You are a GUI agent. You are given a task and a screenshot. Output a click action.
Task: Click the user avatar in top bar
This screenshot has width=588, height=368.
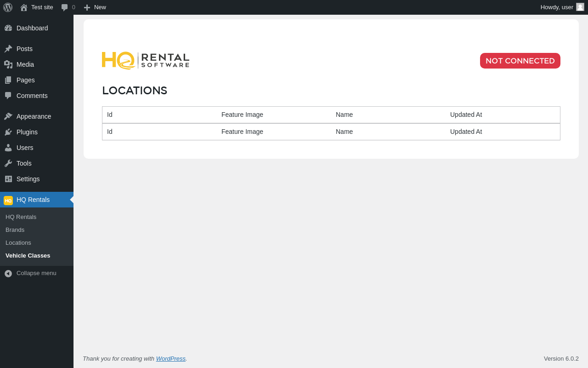tap(580, 7)
